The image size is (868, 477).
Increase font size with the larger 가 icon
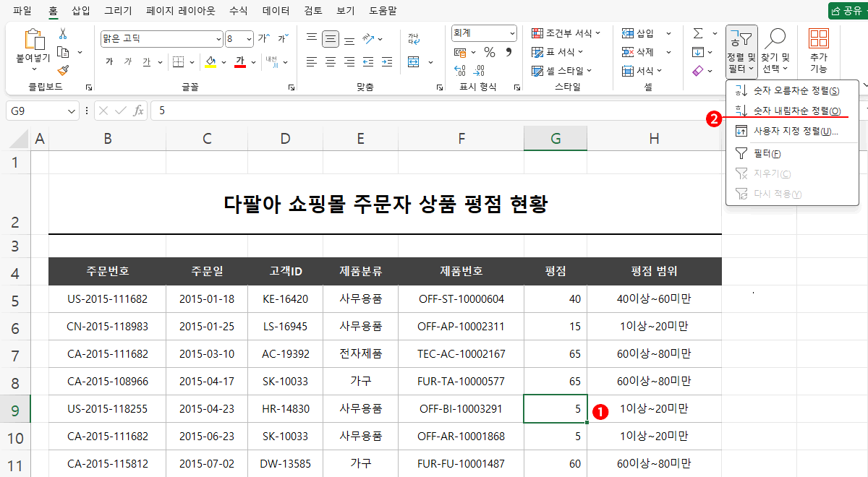263,38
